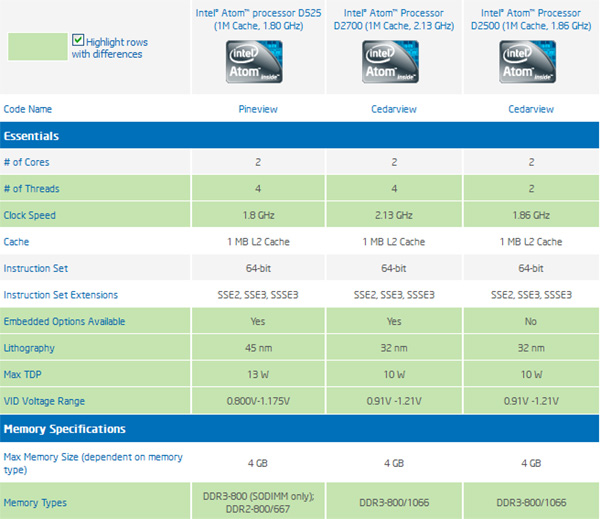Click the Intel Atom logo under Processor D2500
Image resolution: width=600 pixels, height=519 pixels.
point(528,62)
